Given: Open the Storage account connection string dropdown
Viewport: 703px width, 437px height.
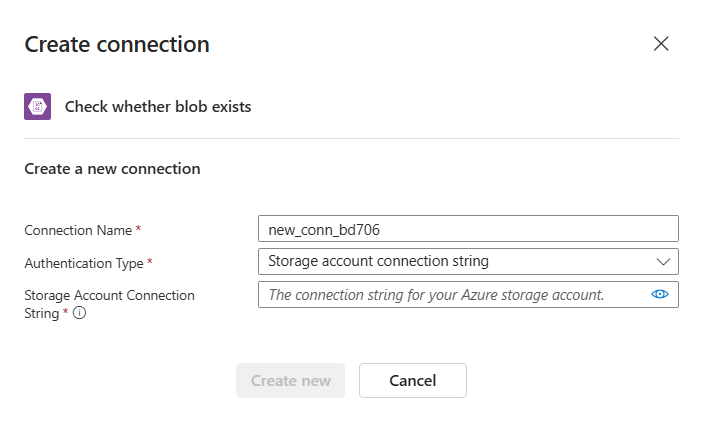Looking at the screenshot, I should click(x=468, y=261).
